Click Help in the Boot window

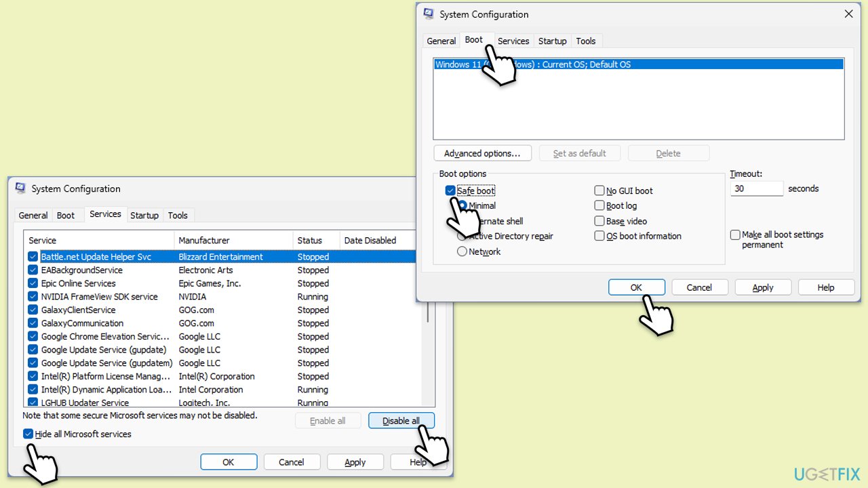[826, 287]
